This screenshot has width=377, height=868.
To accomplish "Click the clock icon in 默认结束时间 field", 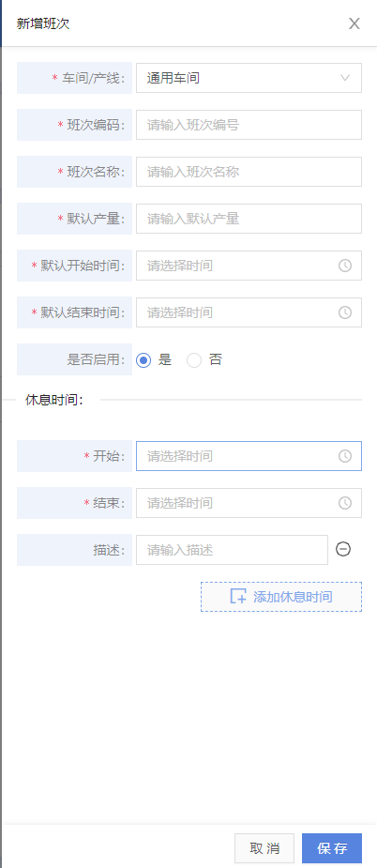I will (345, 312).
